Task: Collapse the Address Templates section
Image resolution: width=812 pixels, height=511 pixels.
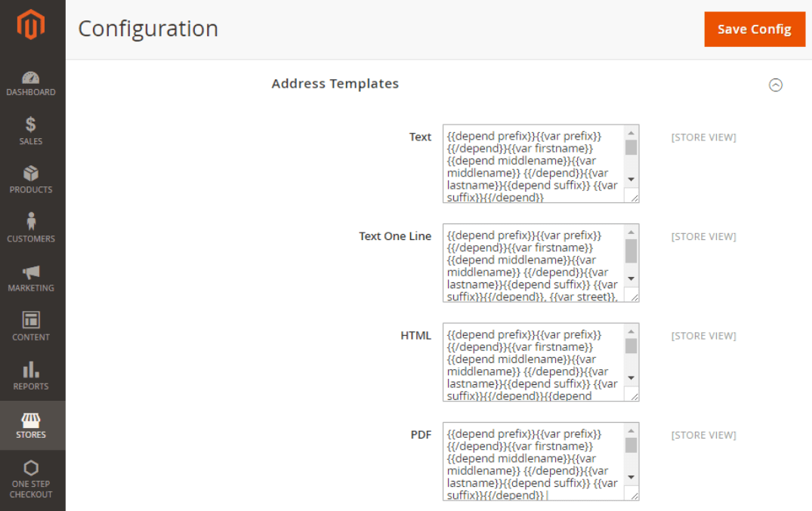Action: click(776, 85)
